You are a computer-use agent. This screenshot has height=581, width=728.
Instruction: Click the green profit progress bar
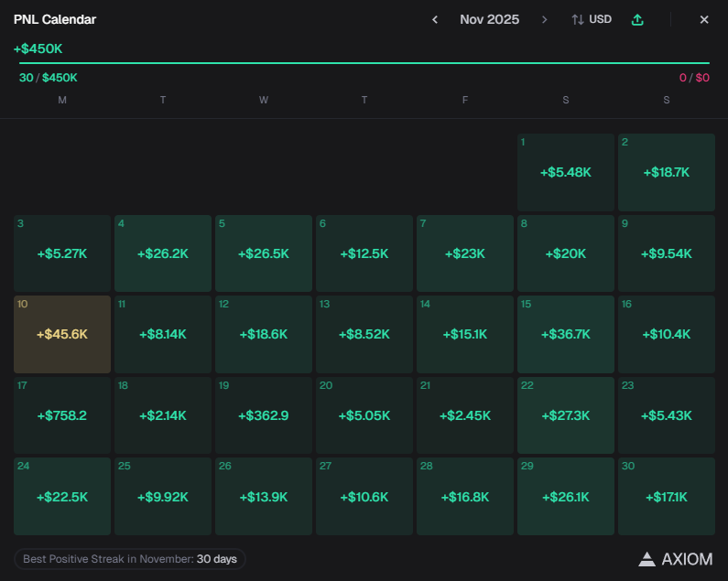tap(364, 62)
